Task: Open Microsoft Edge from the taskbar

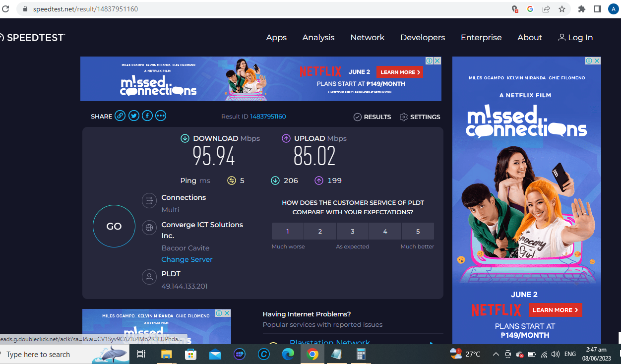Action: pyautogui.click(x=288, y=354)
